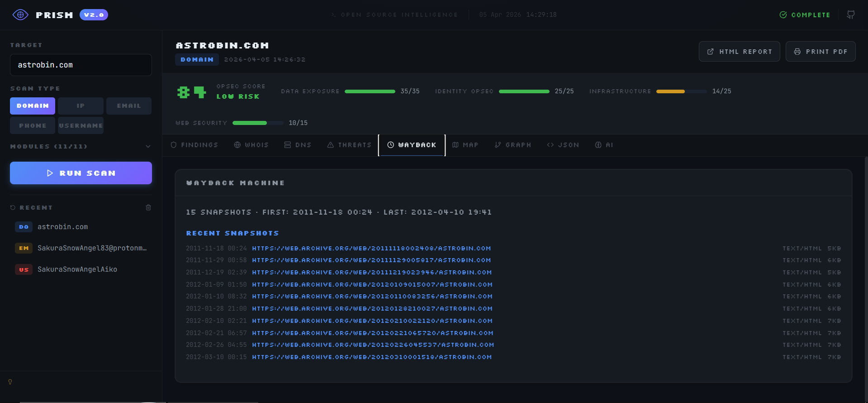Open the GitHub icon link in header

(x=851, y=15)
